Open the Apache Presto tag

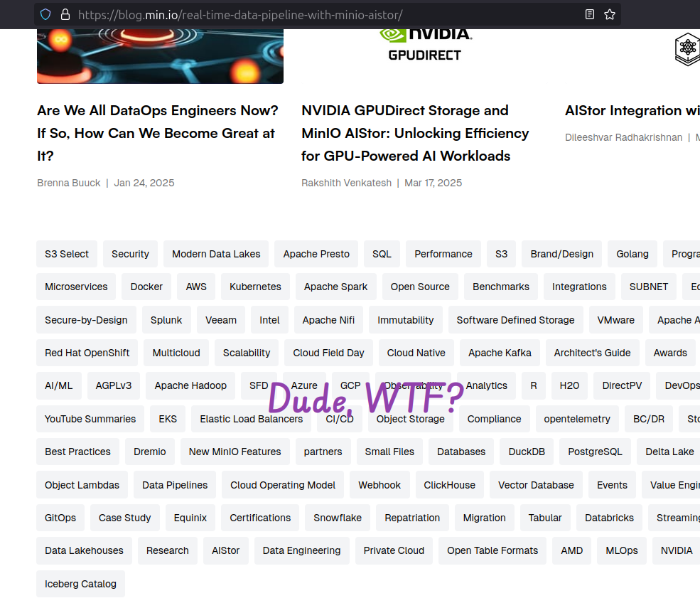click(316, 254)
